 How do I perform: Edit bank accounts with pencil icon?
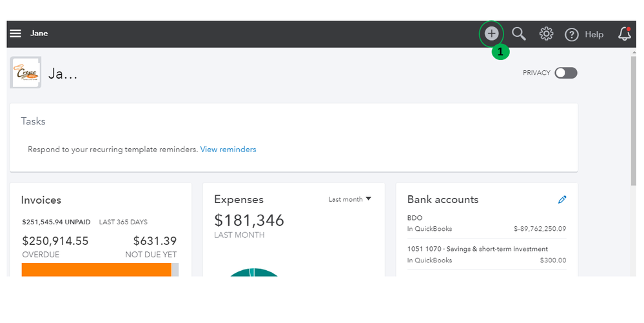click(x=561, y=200)
